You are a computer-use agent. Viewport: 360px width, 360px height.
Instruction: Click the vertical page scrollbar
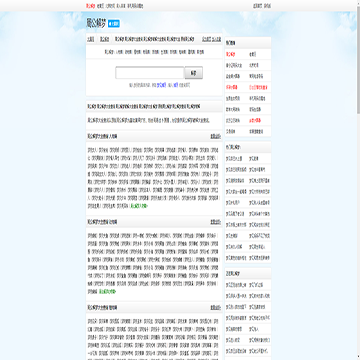click(x=358, y=180)
